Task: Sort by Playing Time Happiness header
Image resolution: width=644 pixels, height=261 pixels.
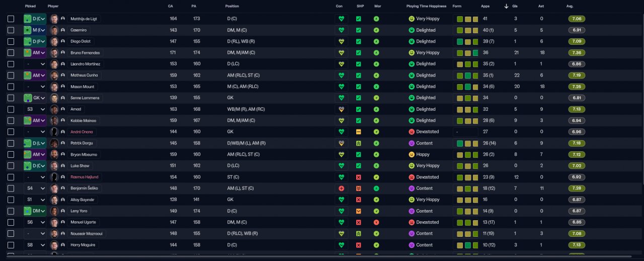Action: click(x=426, y=6)
